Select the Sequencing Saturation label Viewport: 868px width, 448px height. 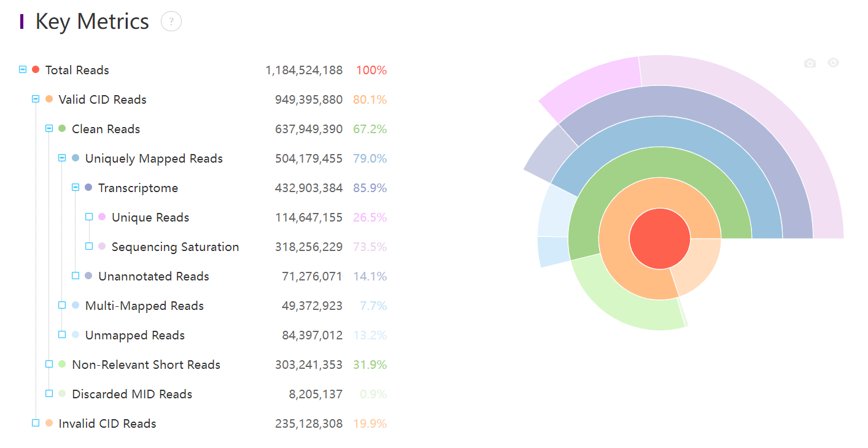click(x=176, y=247)
